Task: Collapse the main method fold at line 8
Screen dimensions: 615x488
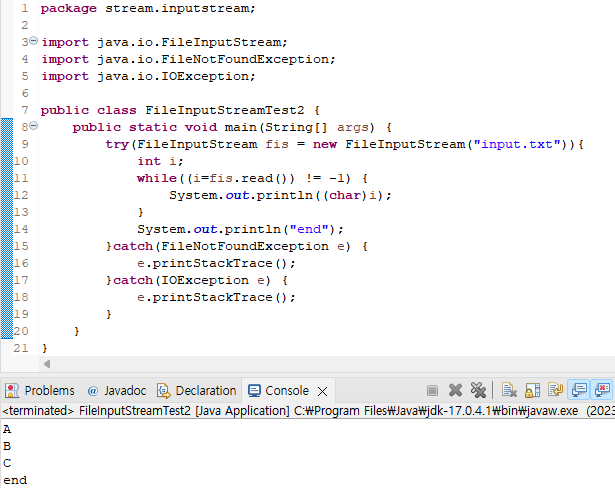Action: coord(34,126)
